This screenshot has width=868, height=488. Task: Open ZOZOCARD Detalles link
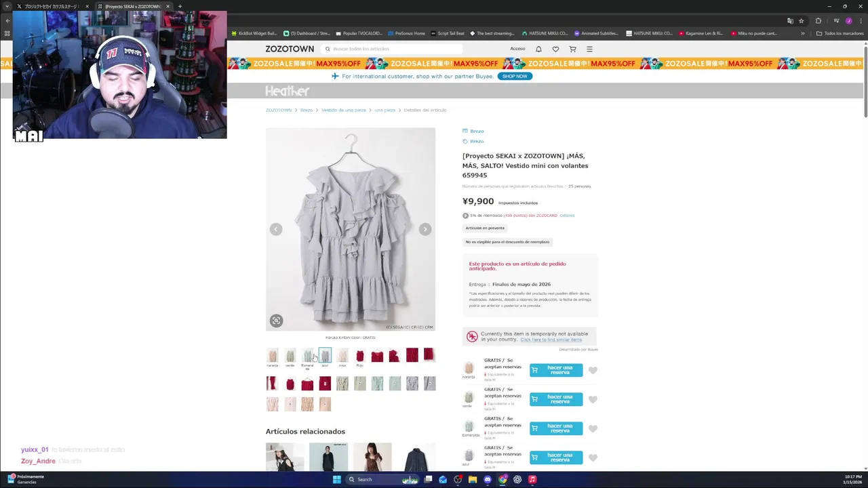coord(567,216)
